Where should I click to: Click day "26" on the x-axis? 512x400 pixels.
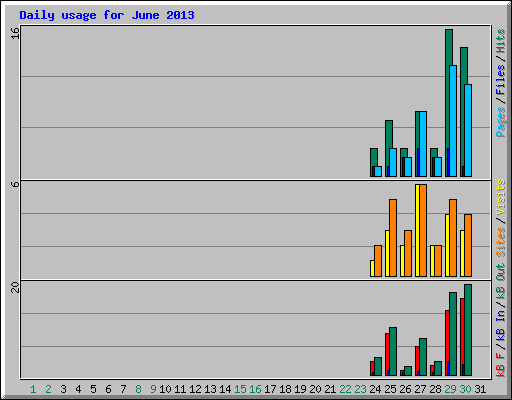tap(405, 389)
